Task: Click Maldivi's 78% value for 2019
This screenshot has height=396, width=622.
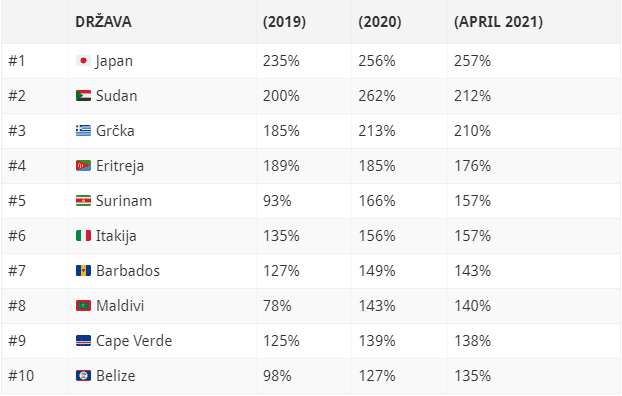Action: pos(277,306)
